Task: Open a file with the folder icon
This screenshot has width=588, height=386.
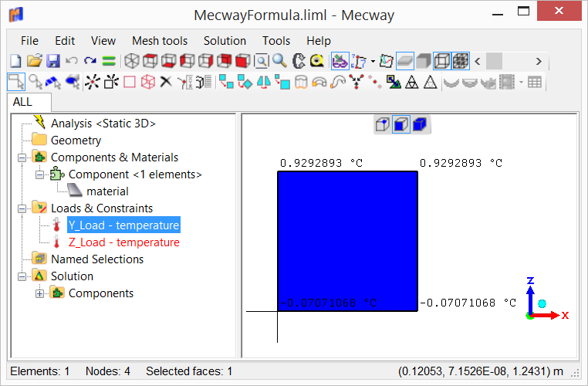Action: click(x=35, y=61)
